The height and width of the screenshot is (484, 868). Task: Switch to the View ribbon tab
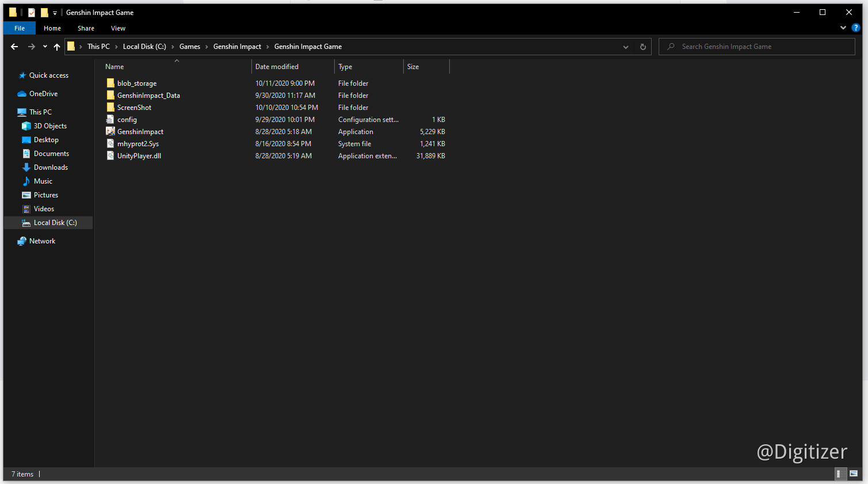pos(118,28)
